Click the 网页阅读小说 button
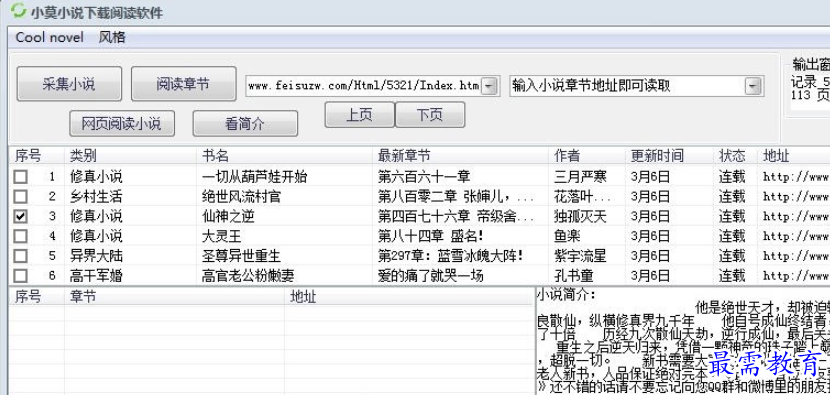This screenshot has height=395, width=830. click(x=122, y=124)
